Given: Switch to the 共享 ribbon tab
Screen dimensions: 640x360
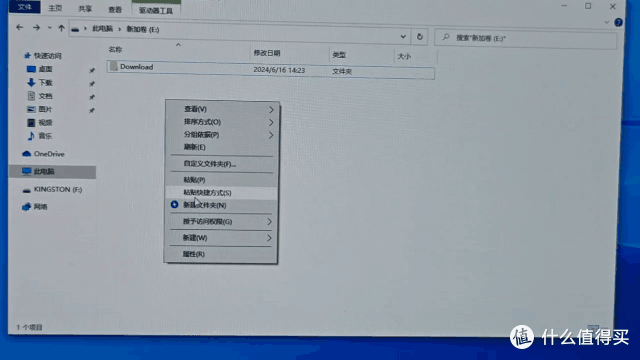Looking at the screenshot, I should pyautogui.click(x=85, y=9).
